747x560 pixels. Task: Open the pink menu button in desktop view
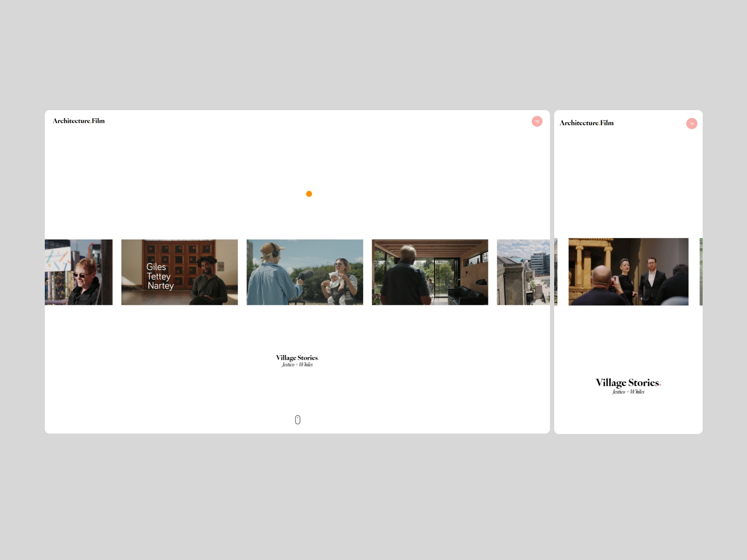[537, 121]
